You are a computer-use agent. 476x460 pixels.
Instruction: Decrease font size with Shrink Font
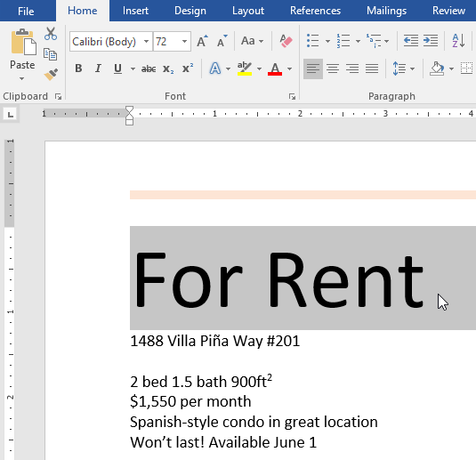pyautogui.click(x=222, y=41)
